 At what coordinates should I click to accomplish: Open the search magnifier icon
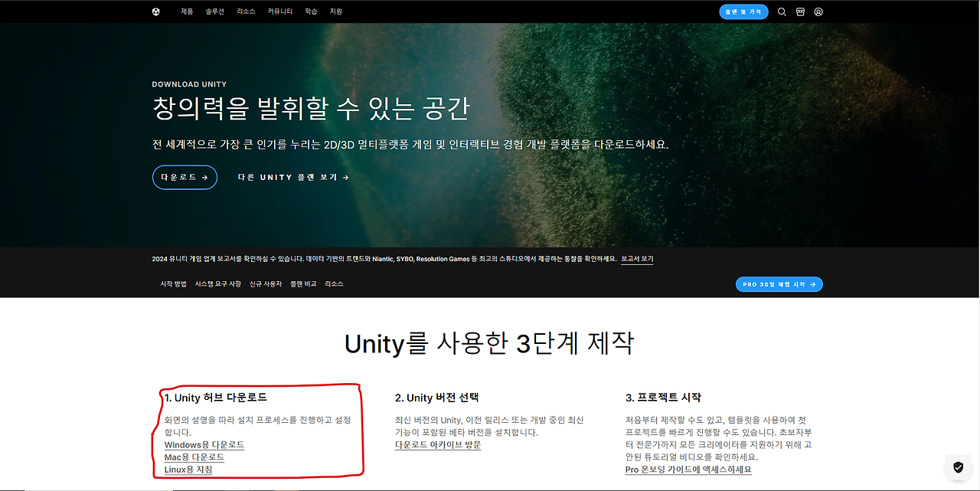click(x=782, y=11)
